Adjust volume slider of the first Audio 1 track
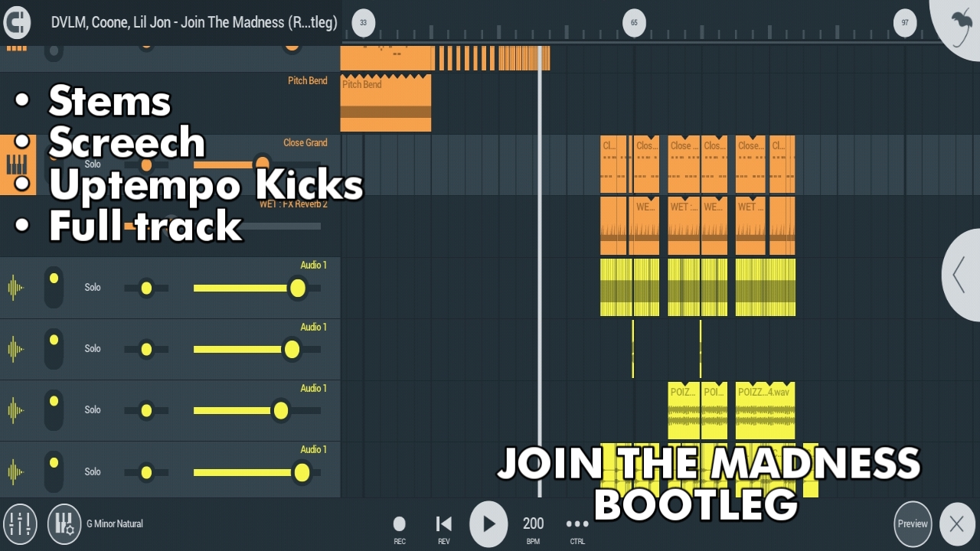Image resolution: width=980 pixels, height=551 pixels. [x=257, y=288]
